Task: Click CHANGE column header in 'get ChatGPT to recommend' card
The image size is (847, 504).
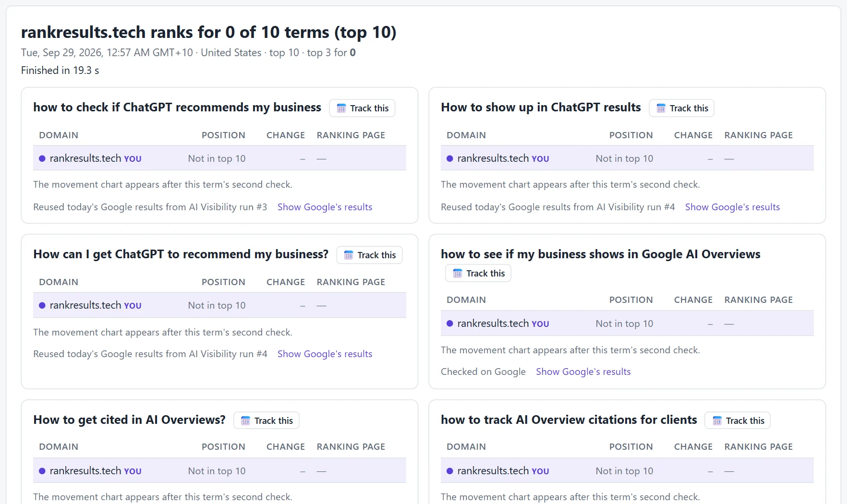Action: click(x=286, y=282)
